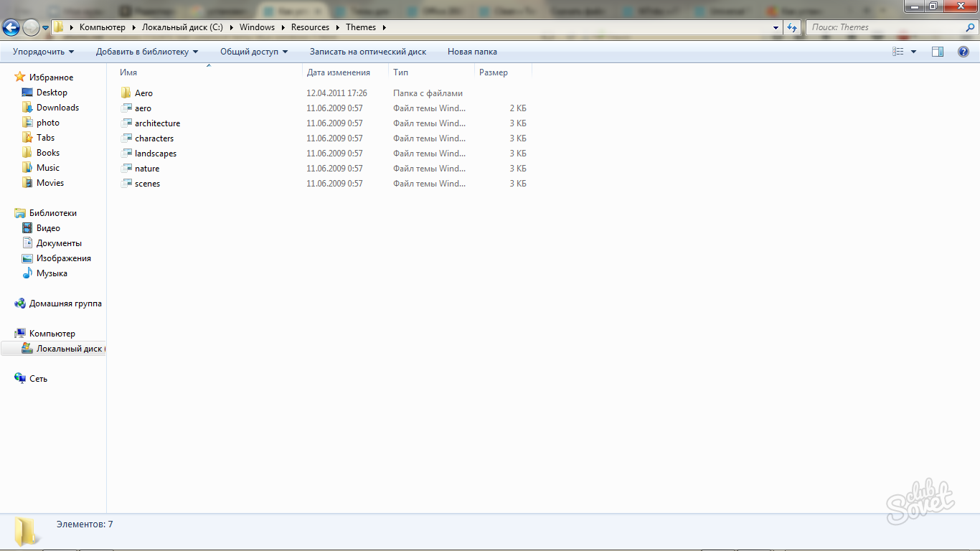Click the refresh icon beside address bar

coord(792,27)
